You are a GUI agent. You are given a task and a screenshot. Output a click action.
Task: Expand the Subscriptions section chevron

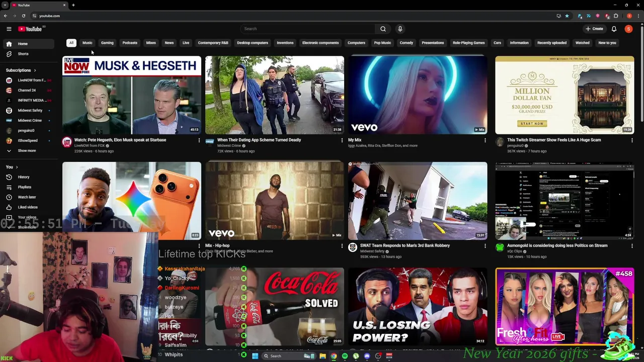[35, 70]
